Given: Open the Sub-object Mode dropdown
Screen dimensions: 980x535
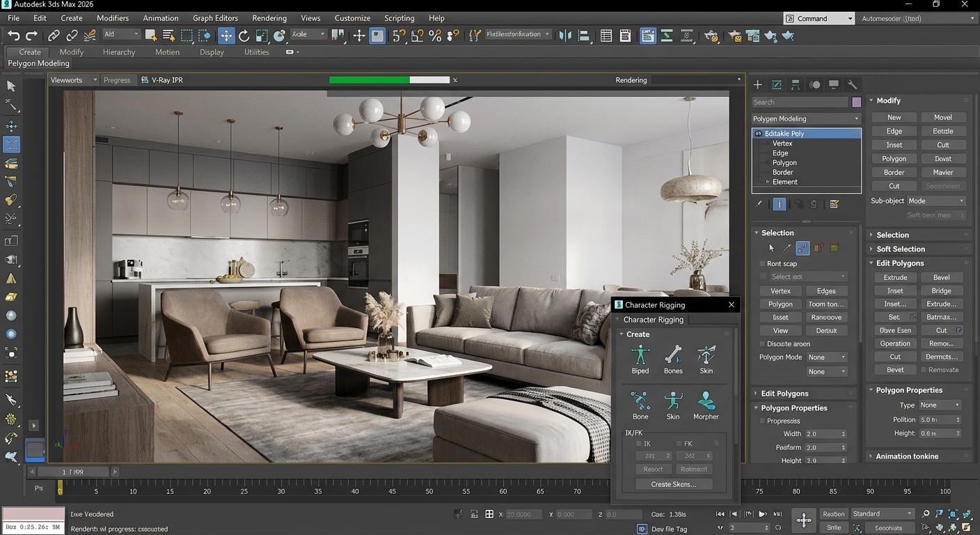Looking at the screenshot, I should pos(936,201).
